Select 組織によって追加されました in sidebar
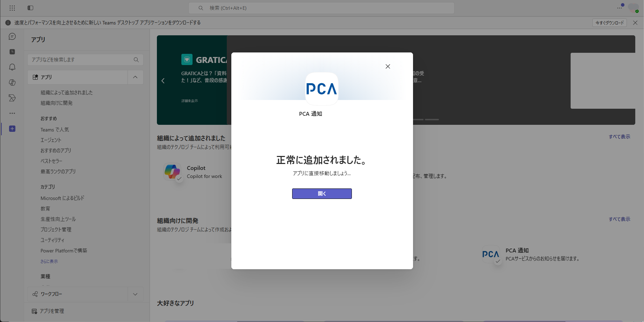Viewport: 644px width, 322px height. [67, 93]
